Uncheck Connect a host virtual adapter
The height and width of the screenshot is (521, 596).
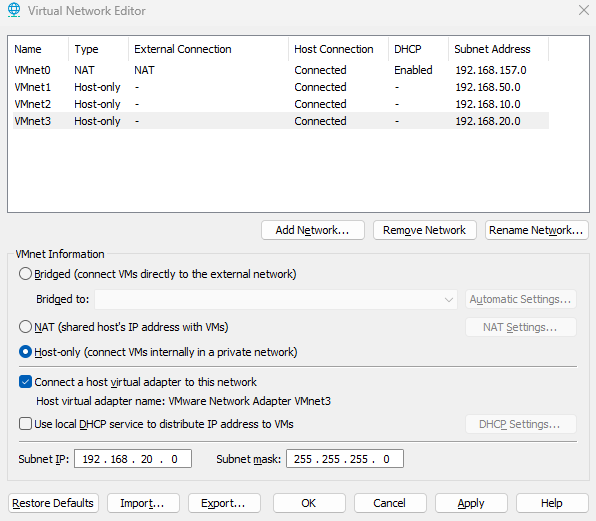pyautogui.click(x=25, y=382)
